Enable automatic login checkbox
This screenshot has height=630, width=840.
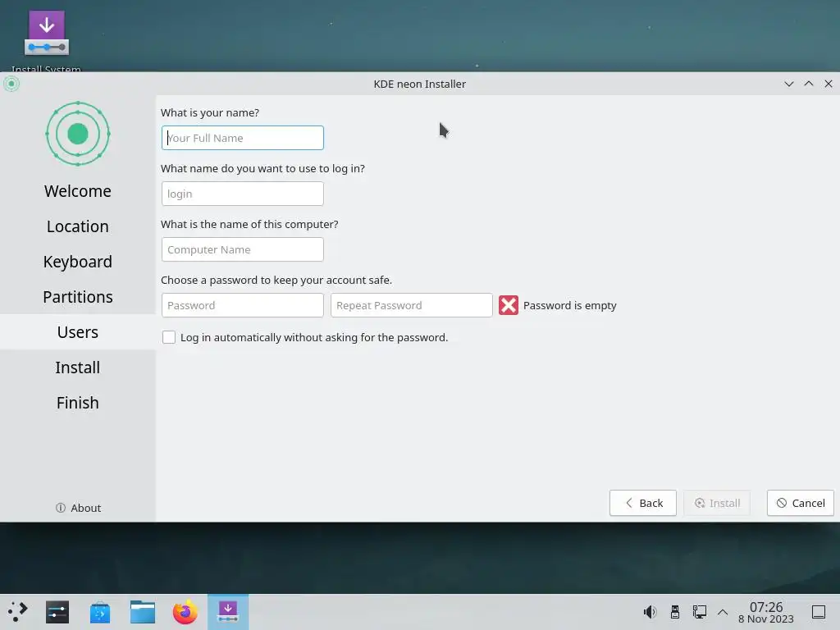(x=169, y=337)
